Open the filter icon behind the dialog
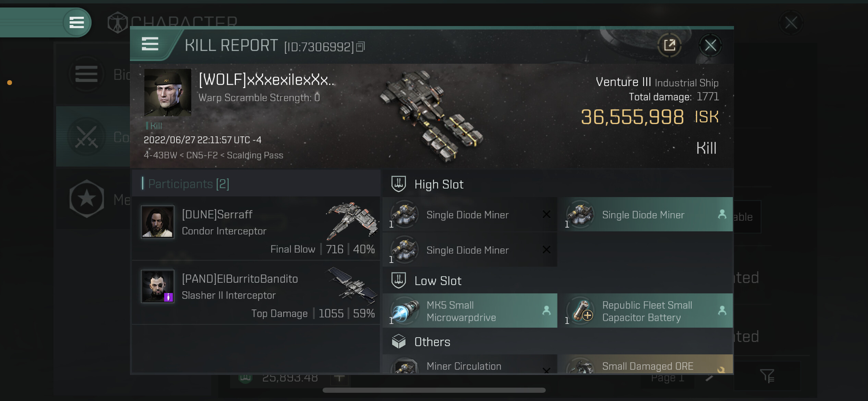Image resolution: width=868 pixels, height=401 pixels. [767, 376]
